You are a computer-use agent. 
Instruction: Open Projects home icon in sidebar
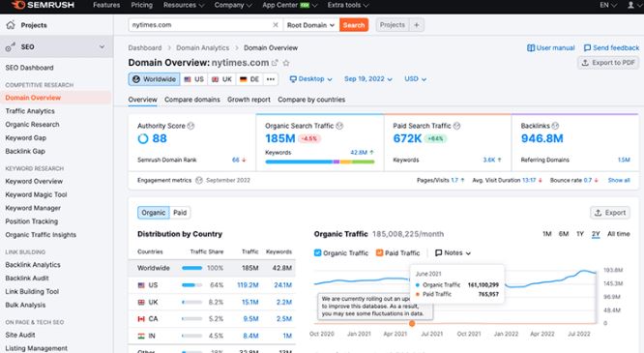tap(11, 25)
